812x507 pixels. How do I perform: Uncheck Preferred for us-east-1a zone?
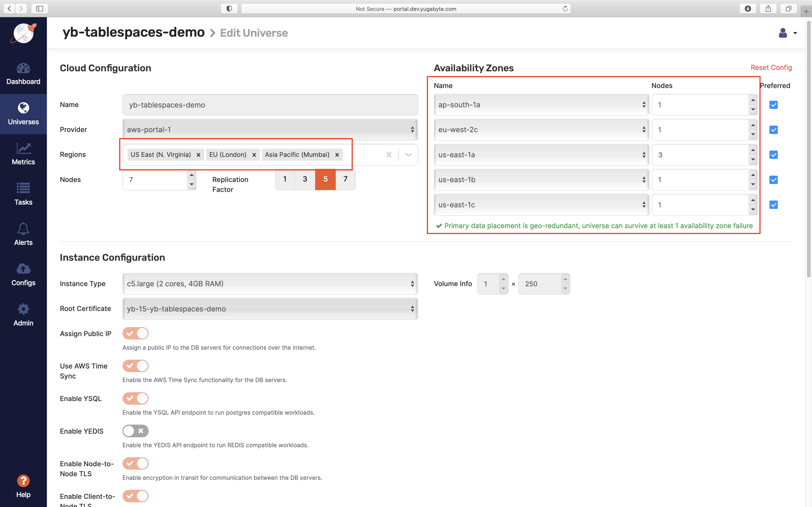tap(773, 155)
